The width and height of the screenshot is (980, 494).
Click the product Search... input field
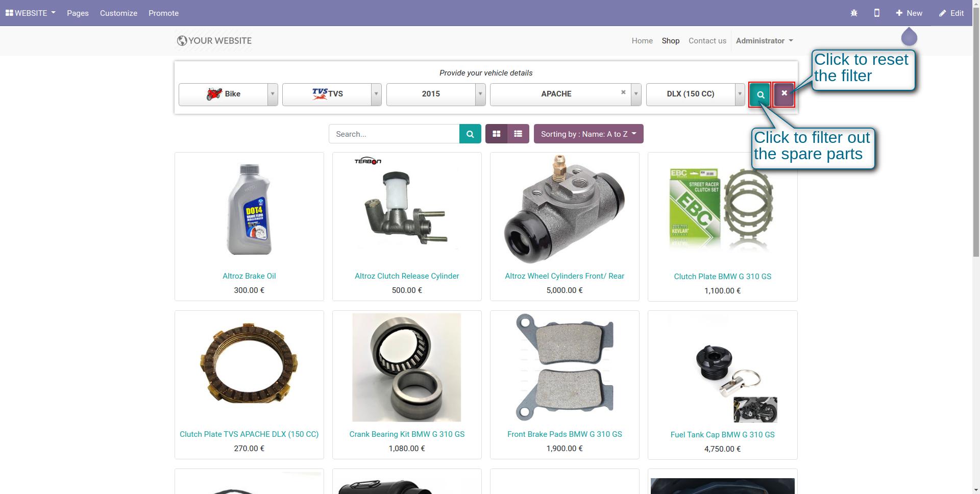[394, 134]
